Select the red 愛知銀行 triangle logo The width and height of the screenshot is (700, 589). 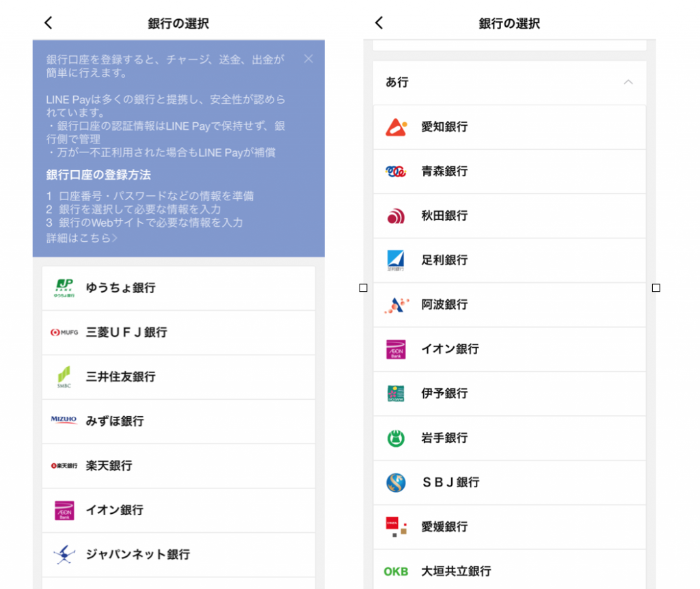[x=395, y=126]
